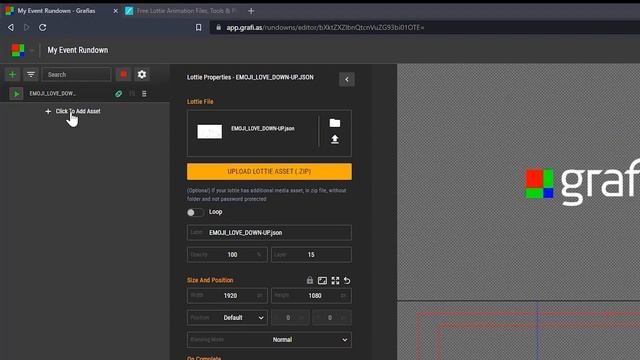Click the app.grafi.as address bar
The height and width of the screenshot is (360, 640).
424,27
